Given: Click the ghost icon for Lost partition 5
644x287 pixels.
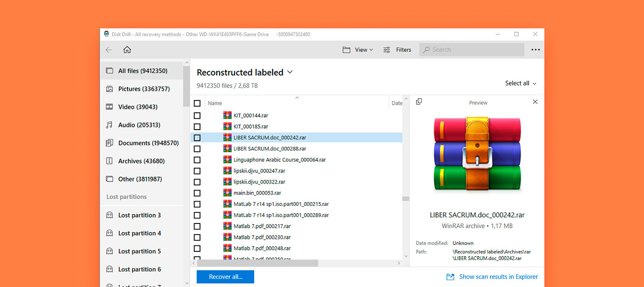Looking at the screenshot, I should coord(109,251).
